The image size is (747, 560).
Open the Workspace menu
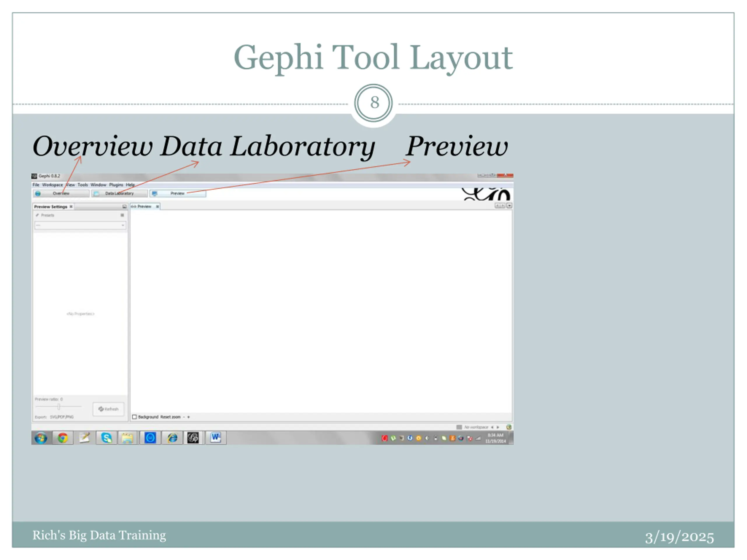click(52, 185)
